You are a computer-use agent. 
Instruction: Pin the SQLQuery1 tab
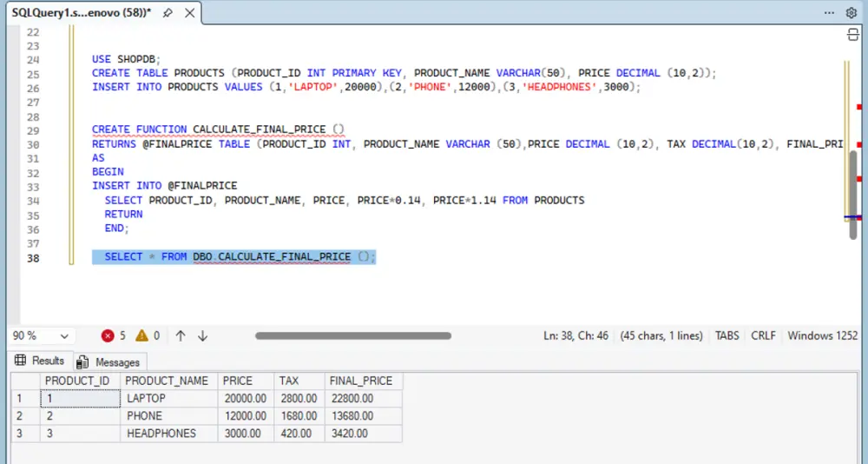tap(168, 13)
